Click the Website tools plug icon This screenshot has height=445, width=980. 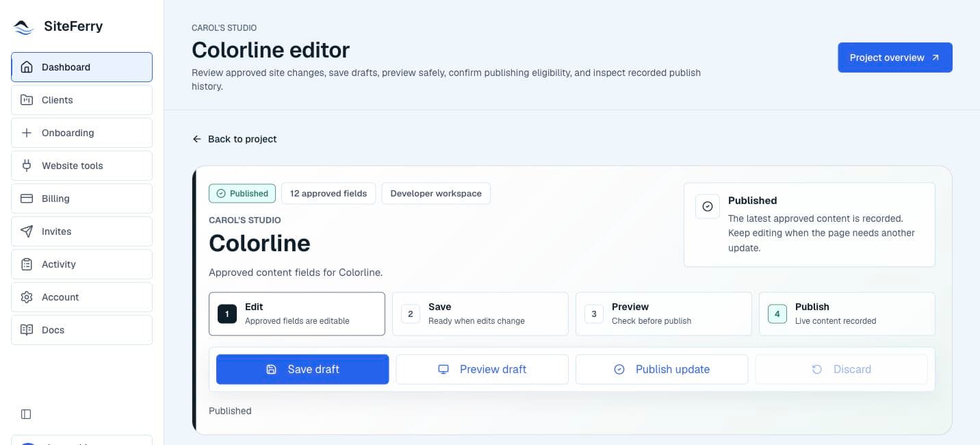pyautogui.click(x=27, y=166)
